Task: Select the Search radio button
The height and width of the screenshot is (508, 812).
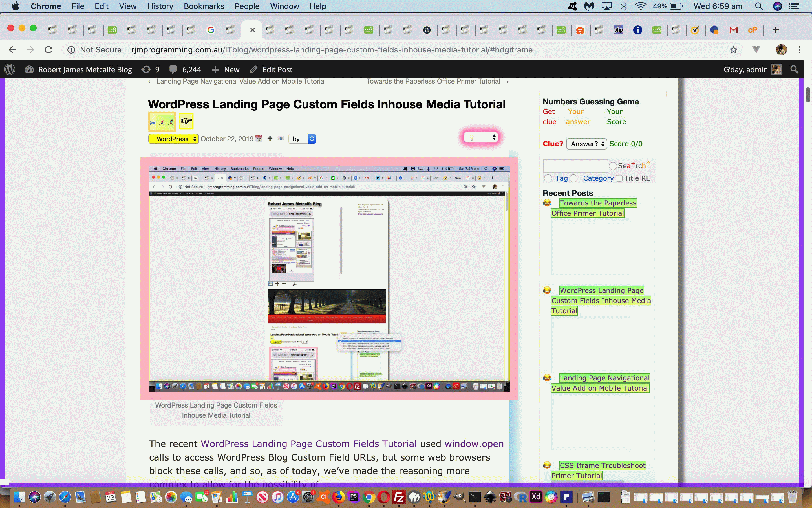Action: 613,166
